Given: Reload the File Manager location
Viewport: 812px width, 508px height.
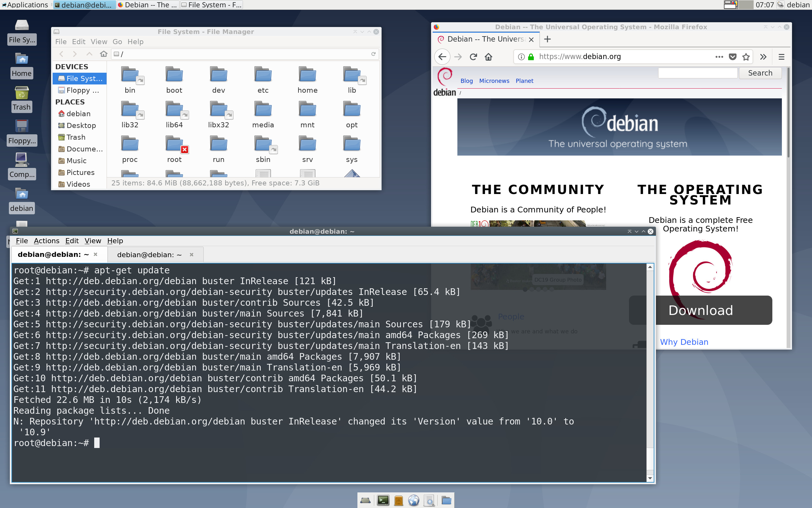Looking at the screenshot, I should tap(373, 54).
